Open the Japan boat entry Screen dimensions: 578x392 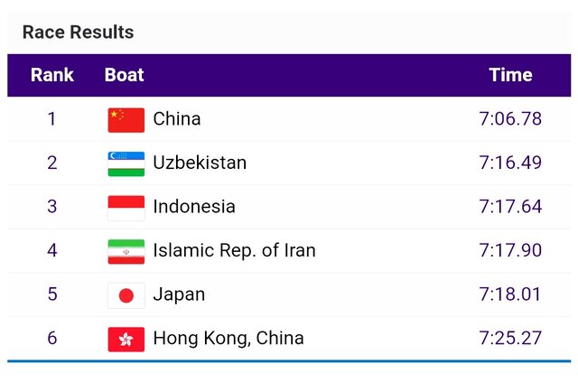179,295
